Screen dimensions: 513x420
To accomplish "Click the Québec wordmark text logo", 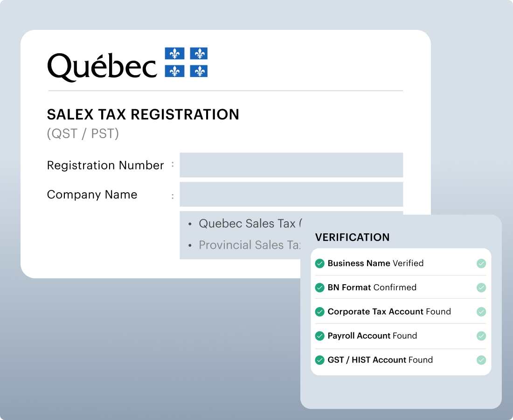I will [102, 66].
